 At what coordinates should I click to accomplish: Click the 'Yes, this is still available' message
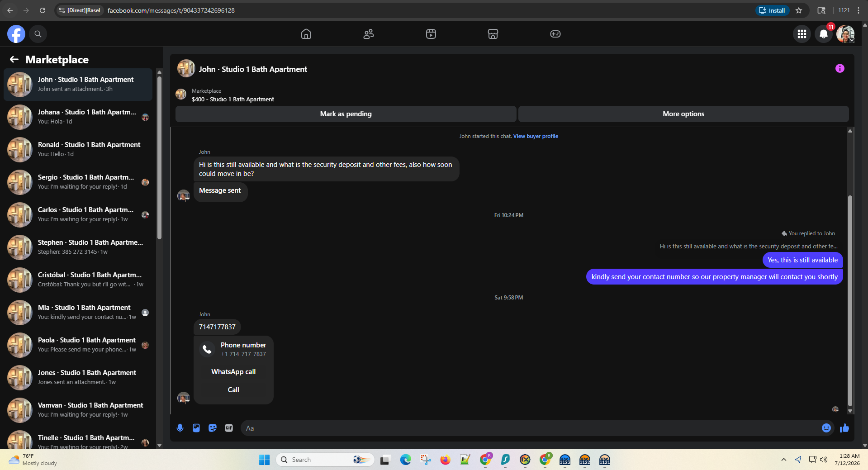click(x=802, y=260)
